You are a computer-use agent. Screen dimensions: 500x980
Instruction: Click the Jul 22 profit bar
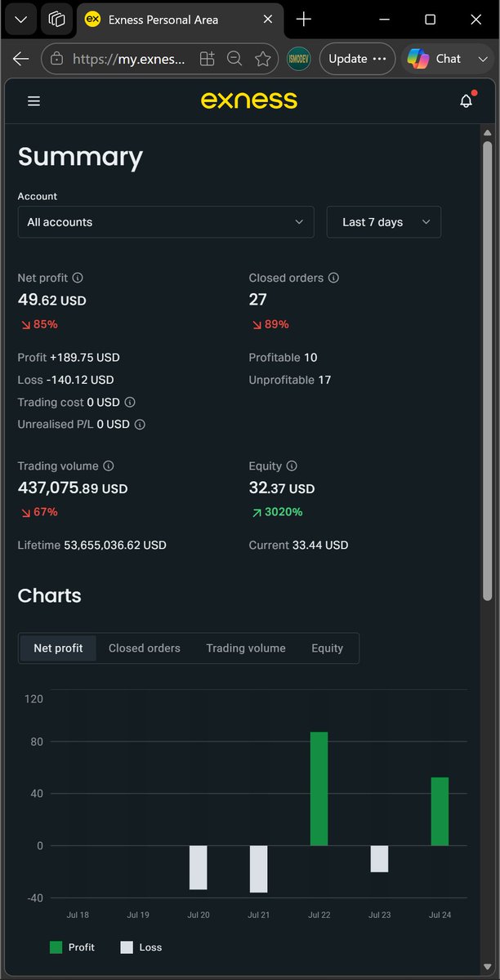(319, 789)
